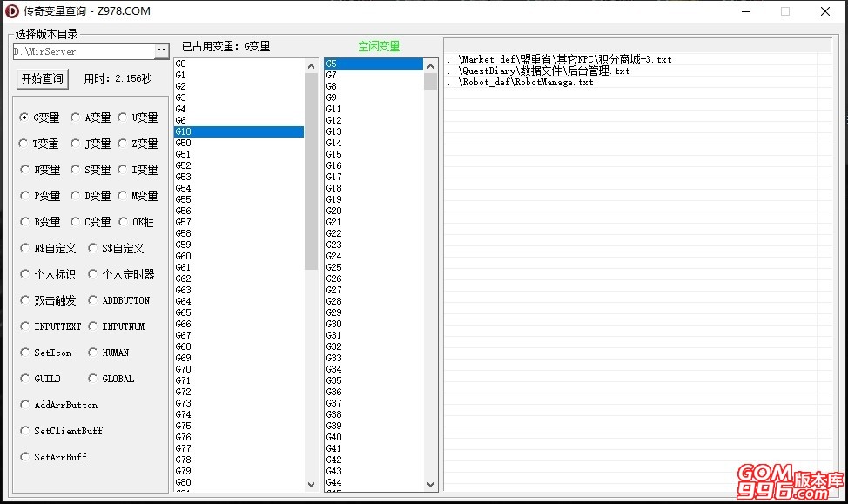
Task: Select the GLOBAL radio option
Action: pos(111,379)
